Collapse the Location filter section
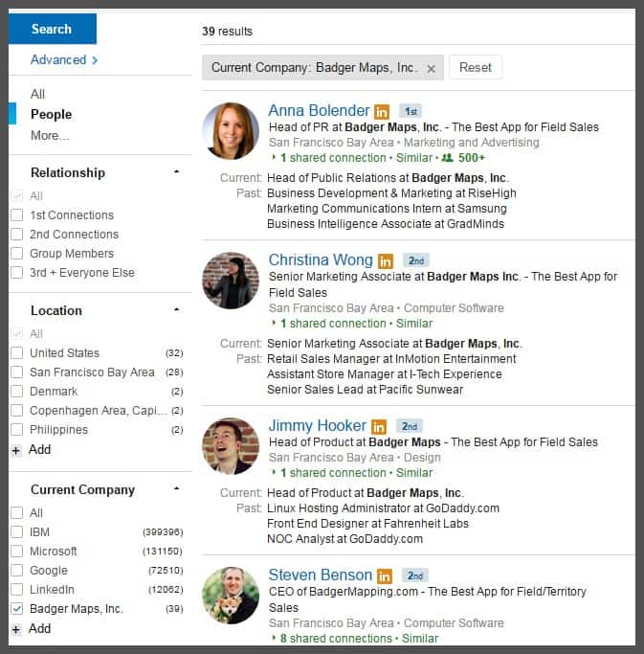Viewport: 644px width, 654px height. tap(176, 310)
